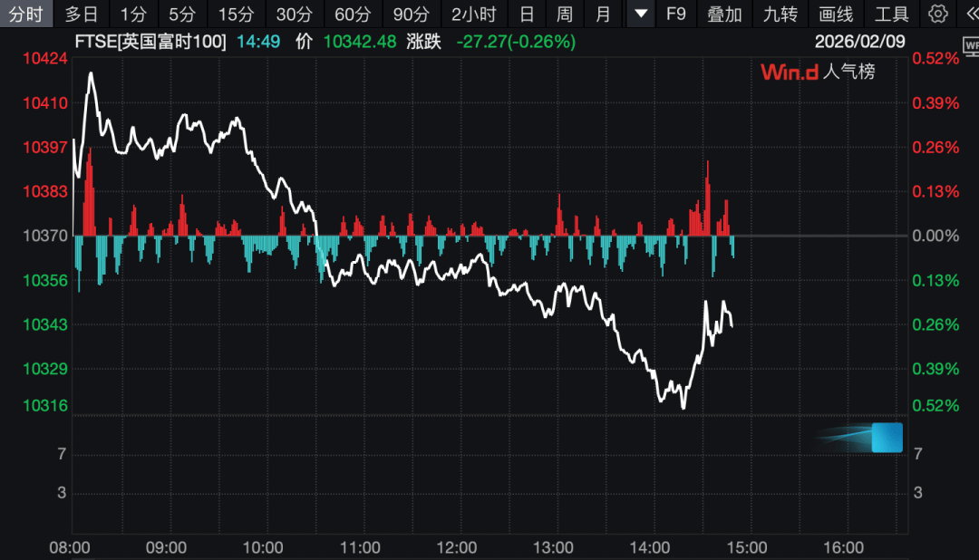Image resolution: width=979 pixels, height=560 pixels.
Task: Click the double-chevron collapse icon at top right
Action: (969, 14)
